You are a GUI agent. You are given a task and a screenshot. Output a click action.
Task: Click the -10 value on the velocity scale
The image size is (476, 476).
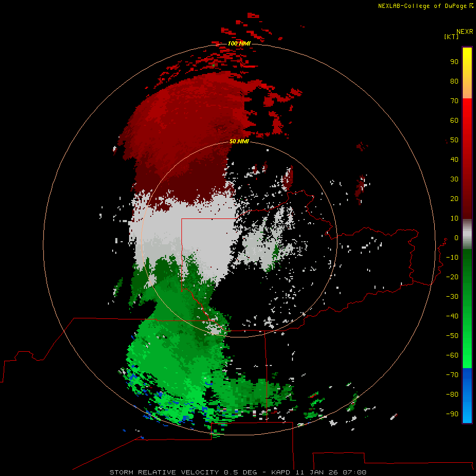452,258
